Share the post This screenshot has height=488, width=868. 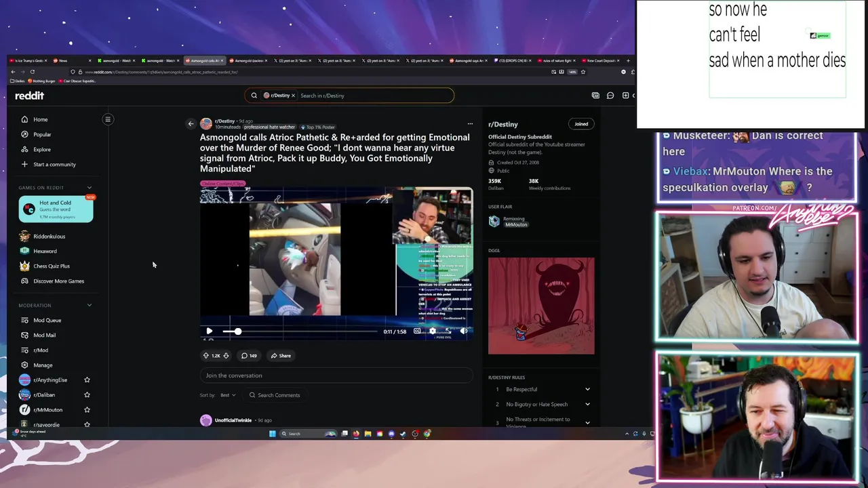(281, 355)
